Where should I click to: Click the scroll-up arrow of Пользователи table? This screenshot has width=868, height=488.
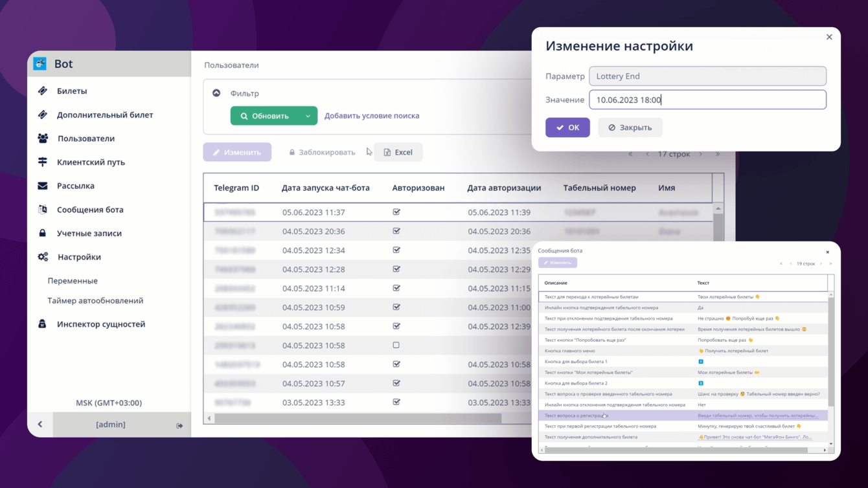coord(718,208)
